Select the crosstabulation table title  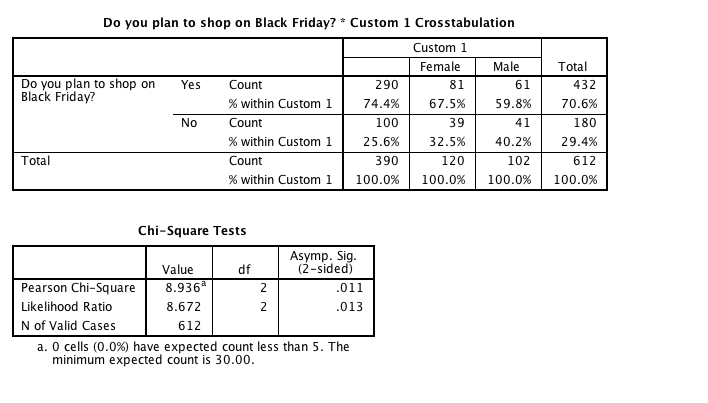point(309,23)
